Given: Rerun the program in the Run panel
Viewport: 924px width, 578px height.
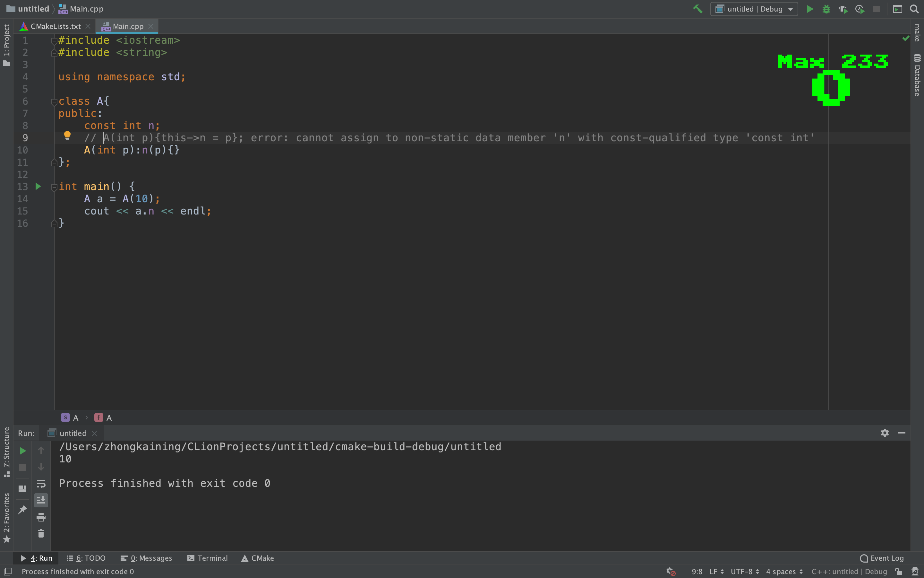Looking at the screenshot, I should (x=22, y=451).
